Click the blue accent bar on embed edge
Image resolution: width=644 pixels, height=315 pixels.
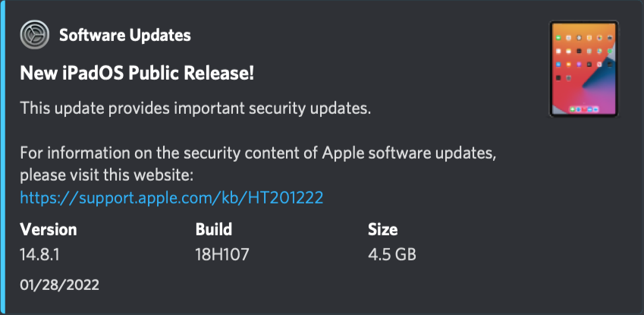coord(2,158)
